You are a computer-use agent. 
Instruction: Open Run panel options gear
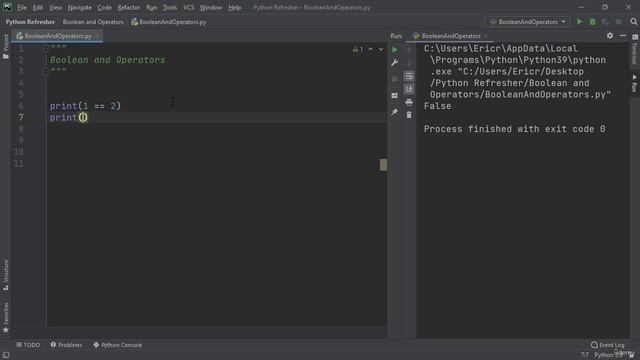click(x=610, y=36)
